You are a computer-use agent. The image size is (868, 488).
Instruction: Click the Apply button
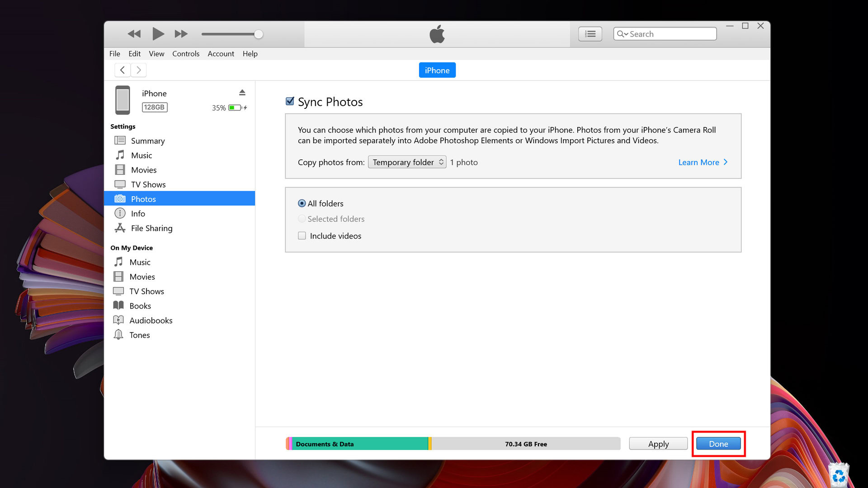(658, 444)
